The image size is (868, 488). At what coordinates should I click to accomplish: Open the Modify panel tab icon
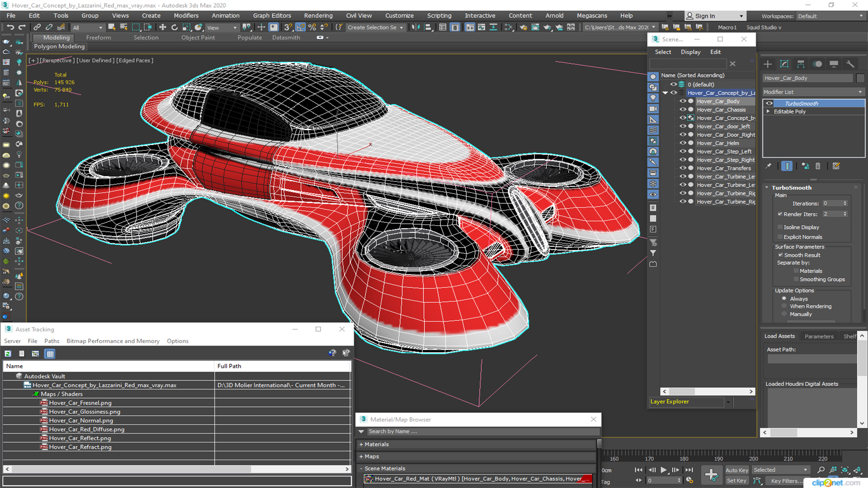pyautogui.click(x=784, y=64)
